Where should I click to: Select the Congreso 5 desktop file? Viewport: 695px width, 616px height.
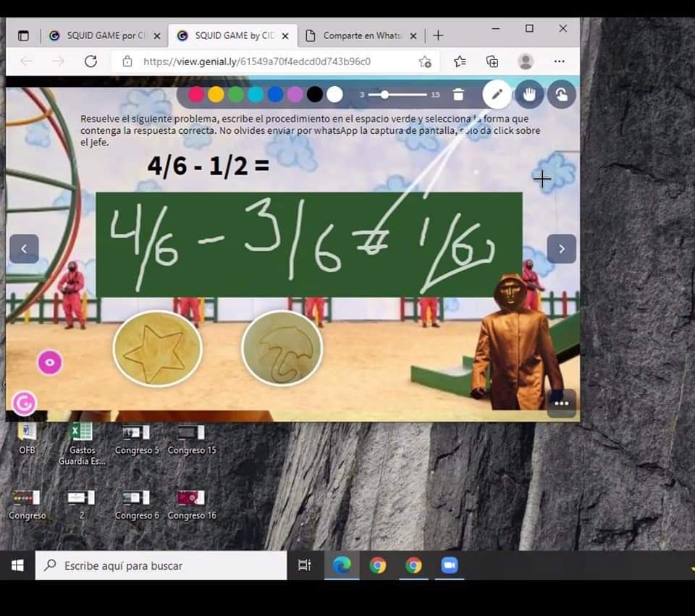137,439
